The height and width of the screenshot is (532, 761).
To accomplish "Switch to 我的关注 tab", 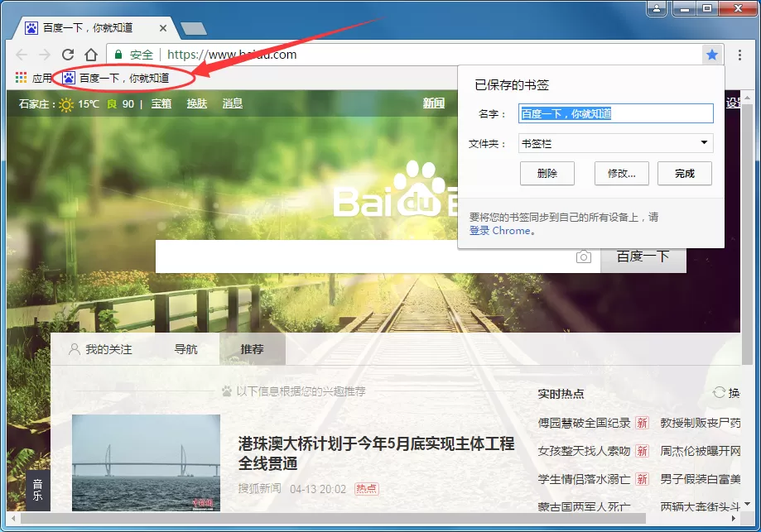I will pos(101,349).
